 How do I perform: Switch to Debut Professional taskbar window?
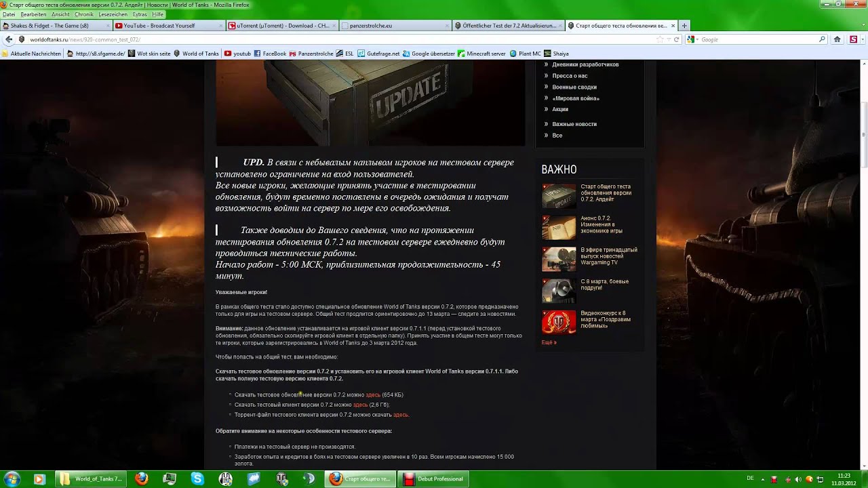(x=433, y=479)
